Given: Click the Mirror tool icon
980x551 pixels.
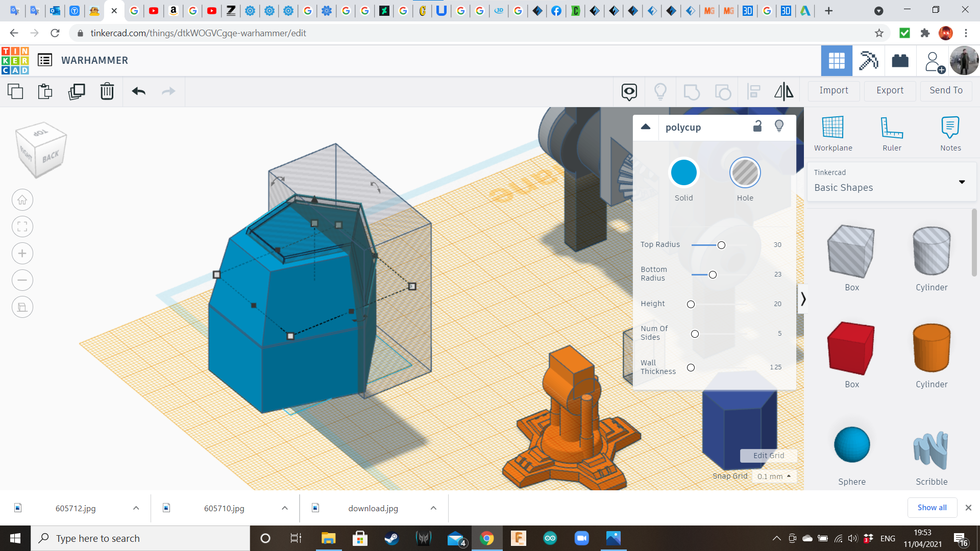Looking at the screenshot, I should 783,91.
